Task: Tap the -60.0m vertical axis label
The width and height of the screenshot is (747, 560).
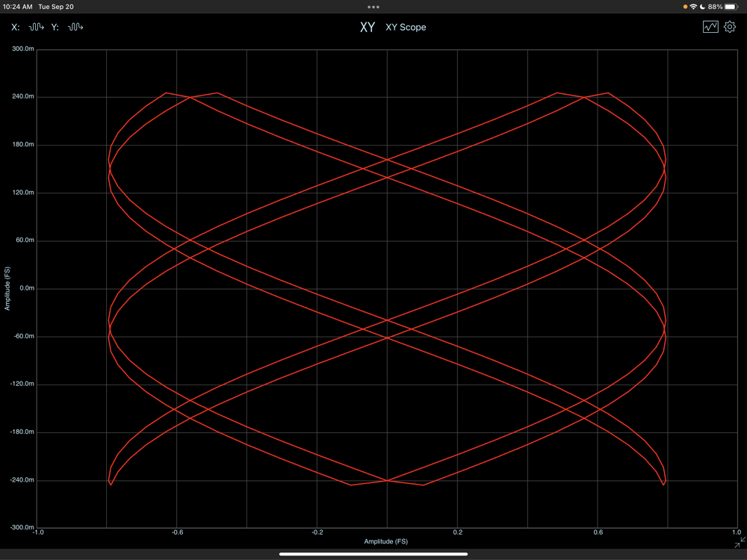Action: click(24, 336)
